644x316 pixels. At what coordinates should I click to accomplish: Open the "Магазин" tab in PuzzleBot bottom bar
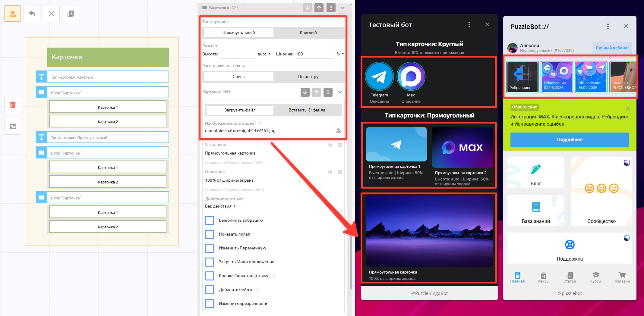click(x=622, y=277)
